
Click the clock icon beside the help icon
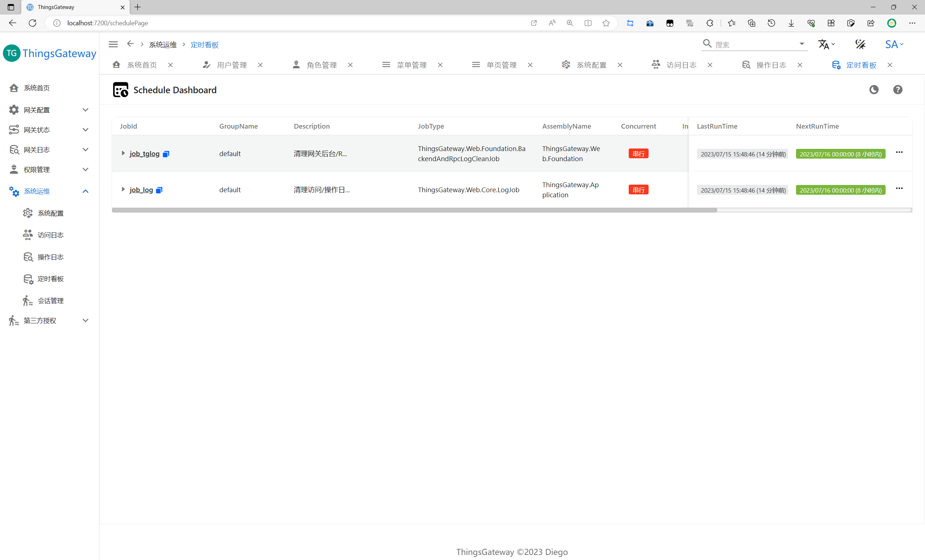[874, 90]
